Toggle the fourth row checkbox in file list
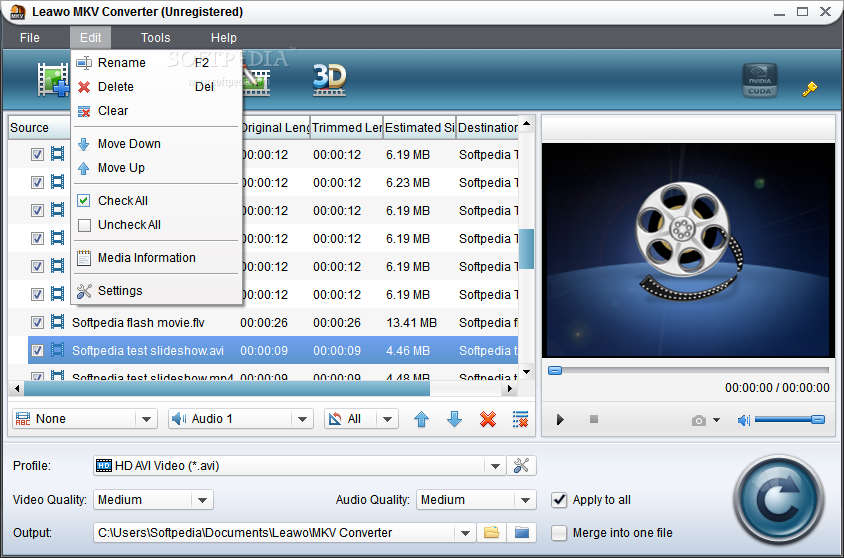Image resolution: width=844 pixels, height=558 pixels. coord(37,239)
